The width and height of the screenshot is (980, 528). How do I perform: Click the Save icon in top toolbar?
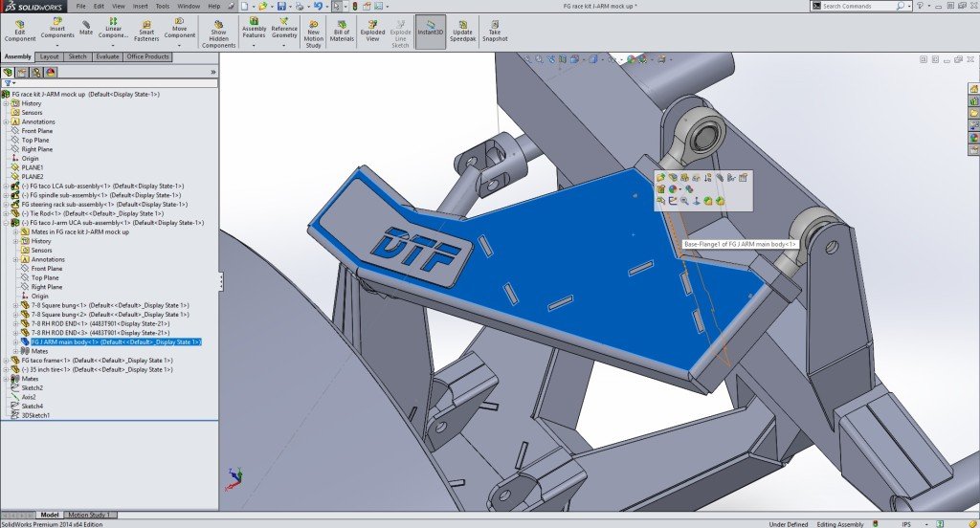point(282,7)
